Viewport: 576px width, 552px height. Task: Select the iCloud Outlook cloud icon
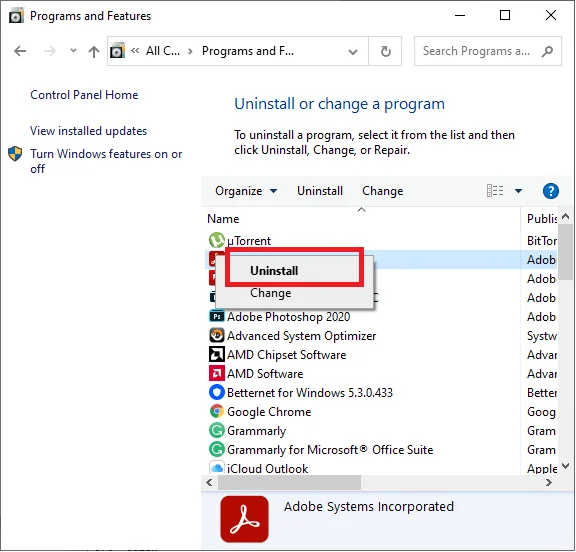point(216,468)
